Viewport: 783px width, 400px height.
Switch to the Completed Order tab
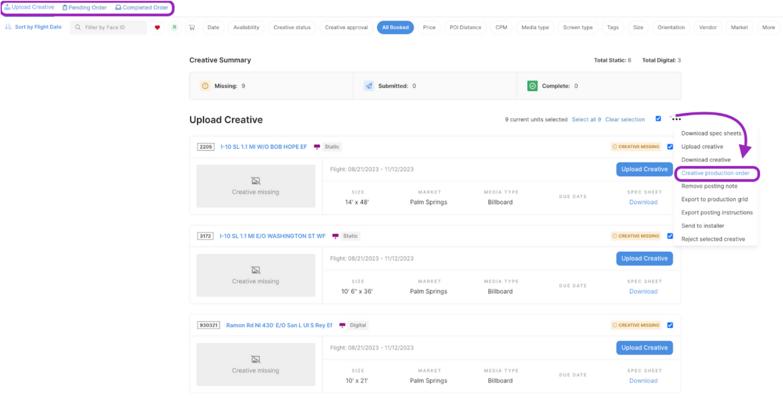click(x=141, y=7)
